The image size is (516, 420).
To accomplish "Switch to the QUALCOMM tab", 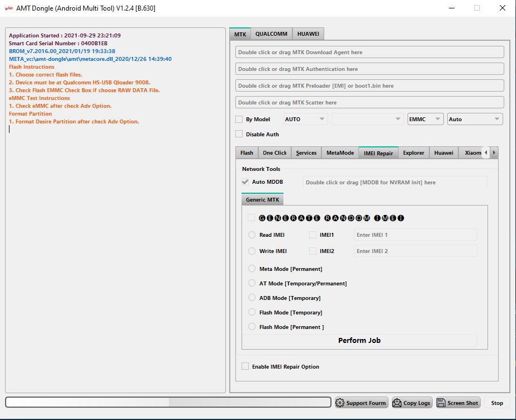I will coord(271,34).
